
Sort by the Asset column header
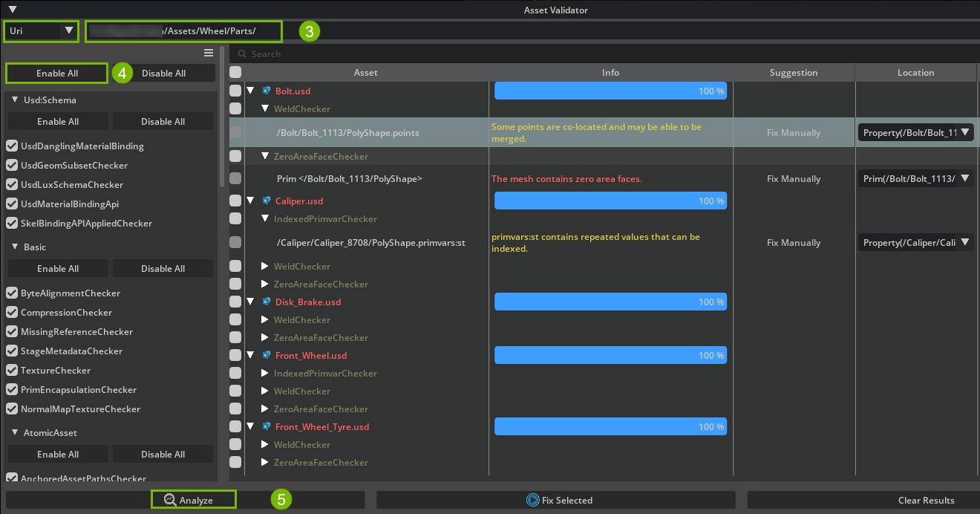pos(365,72)
